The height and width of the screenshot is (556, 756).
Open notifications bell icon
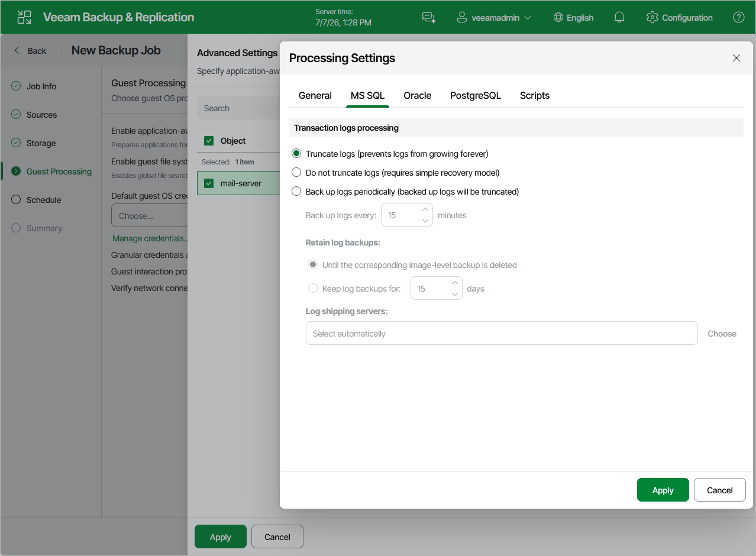click(619, 17)
